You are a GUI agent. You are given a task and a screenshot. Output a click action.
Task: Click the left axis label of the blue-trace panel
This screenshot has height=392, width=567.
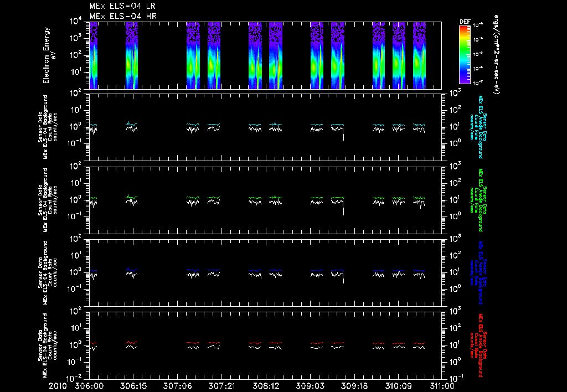(x=48, y=272)
